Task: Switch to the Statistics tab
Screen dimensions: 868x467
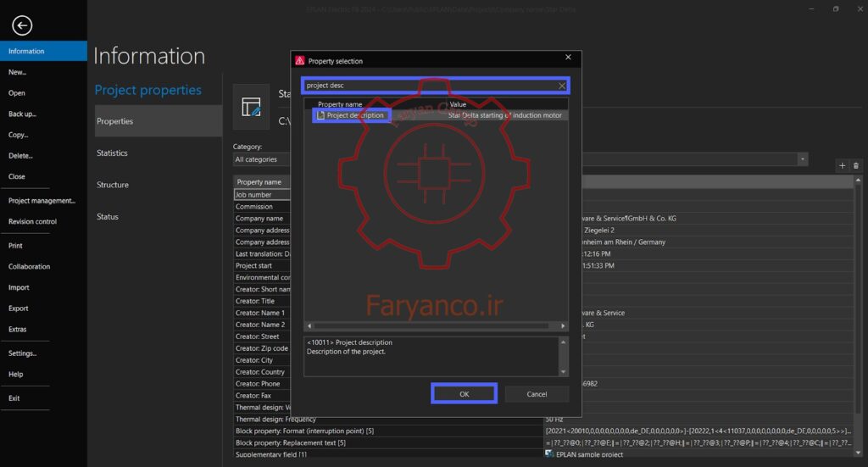Action: (112, 153)
